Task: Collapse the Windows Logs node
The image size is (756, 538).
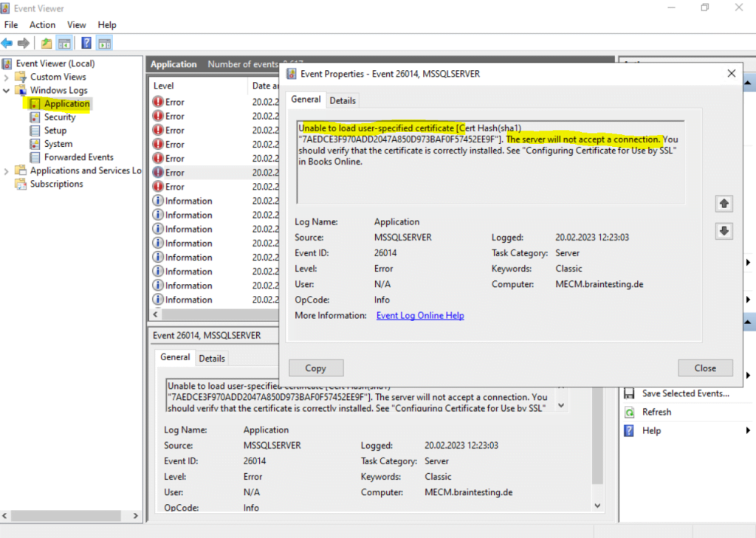Action: (6, 91)
